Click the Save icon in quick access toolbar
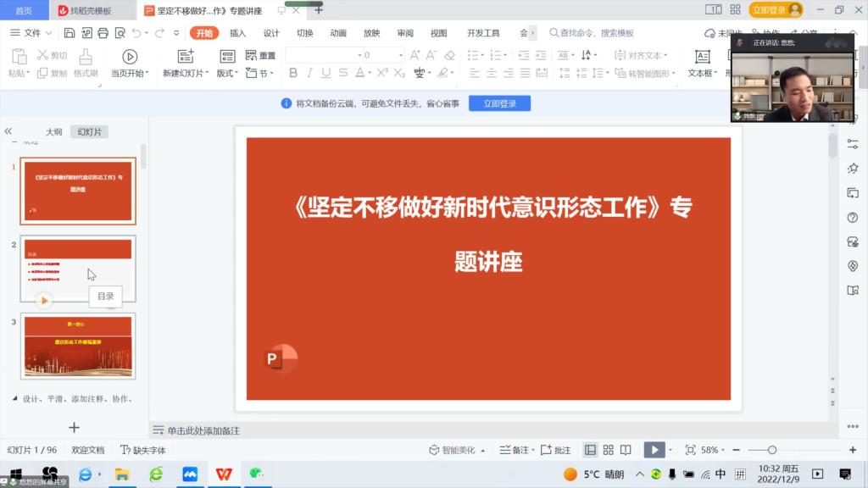 tap(70, 33)
